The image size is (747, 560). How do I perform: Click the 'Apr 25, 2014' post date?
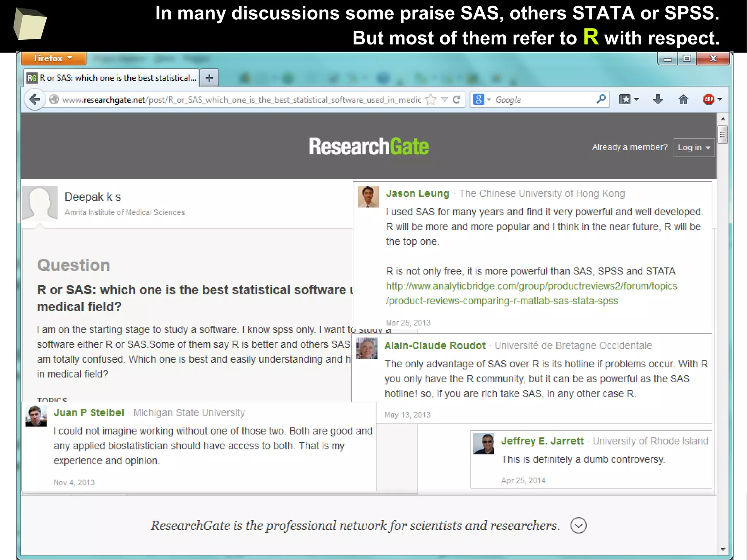[523, 480]
